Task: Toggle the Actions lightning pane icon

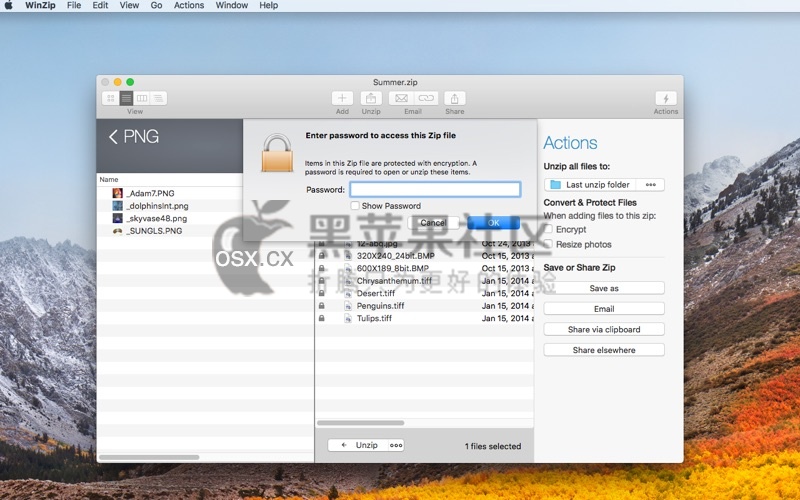Action: [666, 98]
